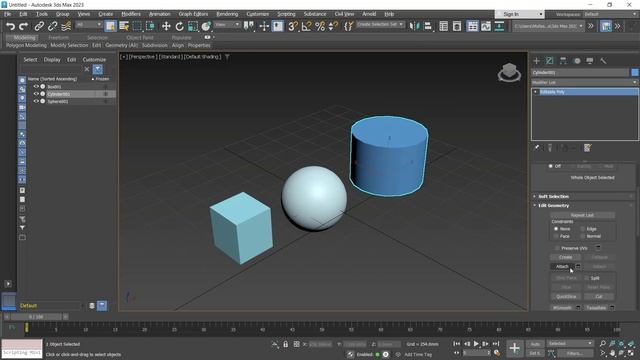
Task: Activate the Select and Scale tool
Action: pyautogui.click(x=193, y=27)
